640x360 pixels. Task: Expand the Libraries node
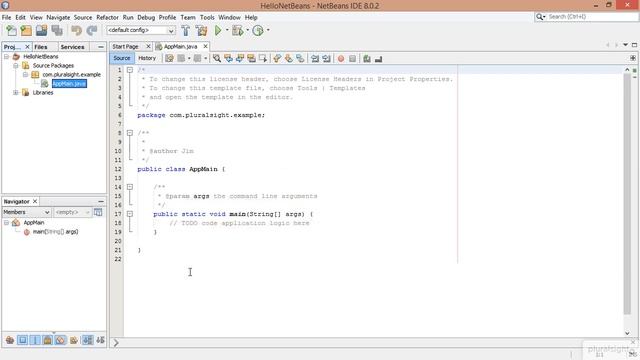click(x=16, y=93)
